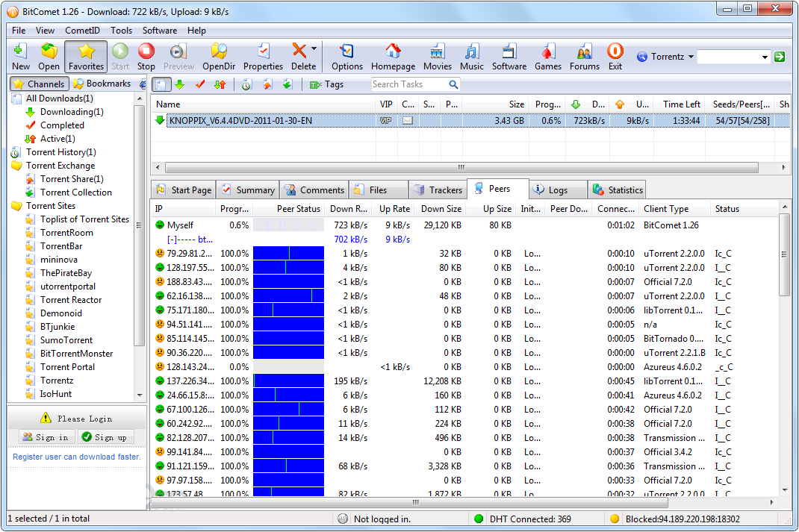Click the Torrent Sites folder node
799x532 pixels.
51,206
